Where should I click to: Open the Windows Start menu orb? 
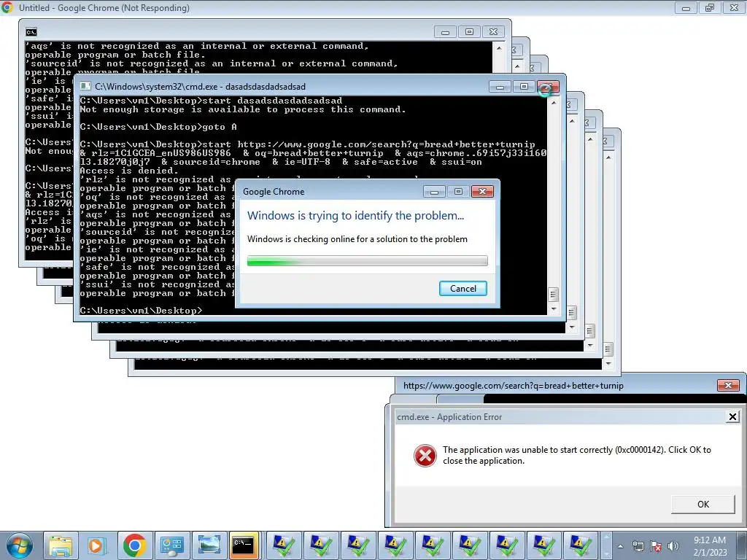pyautogui.click(x=20, y=545)
